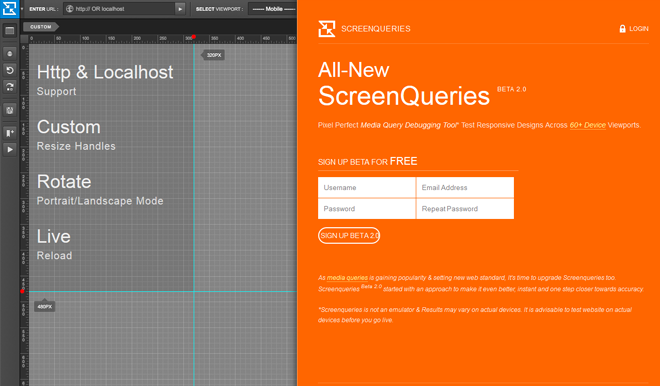
Task: Click the URL input field in toolbar
Action: click(119, 9)
